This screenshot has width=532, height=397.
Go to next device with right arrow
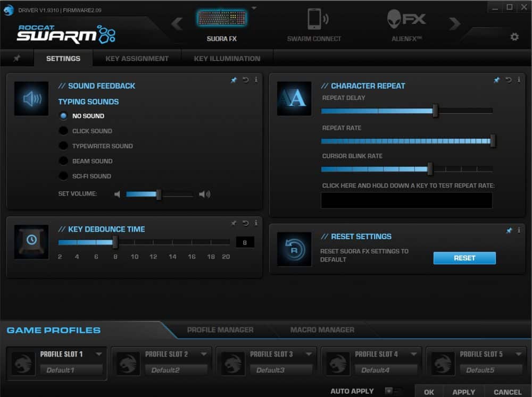pyautogui.click(x=455, y=24)
